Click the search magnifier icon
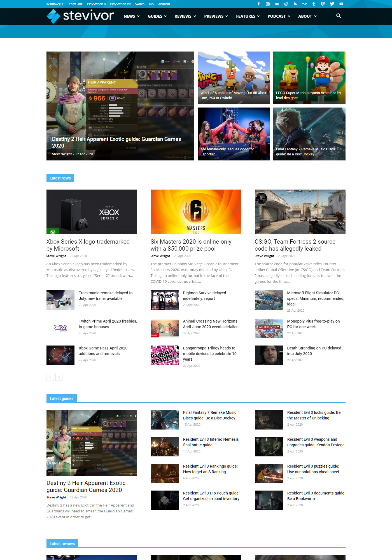Viewport: 392px width, 560px height. (339, 16)
